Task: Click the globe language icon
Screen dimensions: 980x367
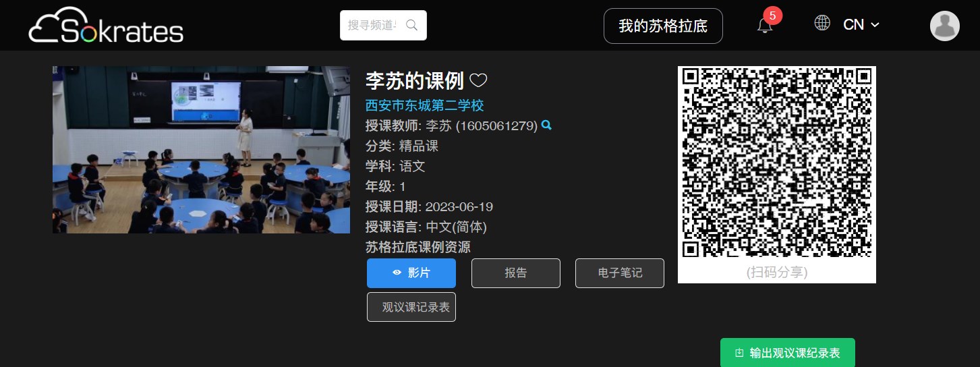Action: 822,23
